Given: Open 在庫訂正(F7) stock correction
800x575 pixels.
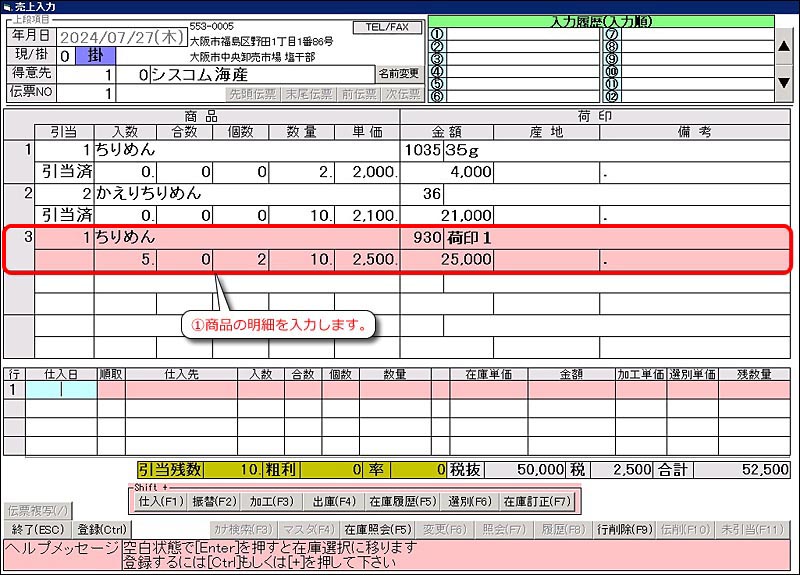Looking at the screenshot, I should (537, 501).
